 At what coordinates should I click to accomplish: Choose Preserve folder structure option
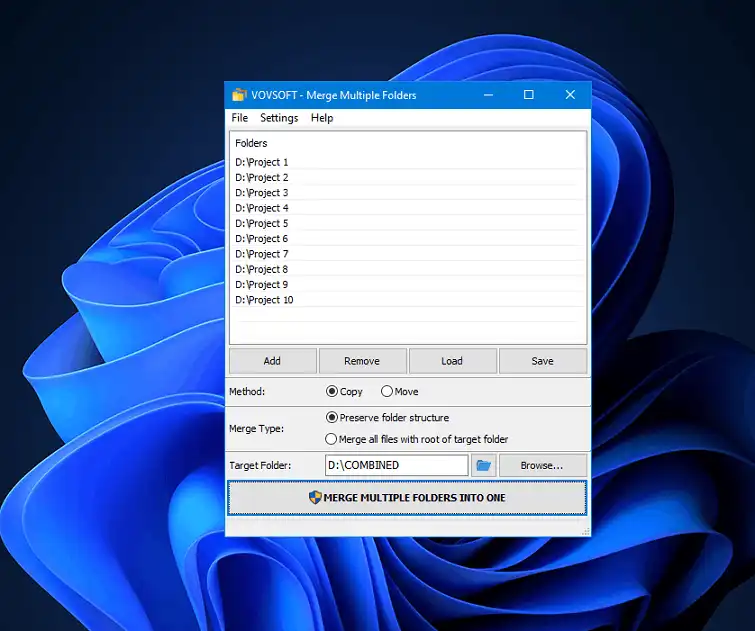tap(332, 417)
